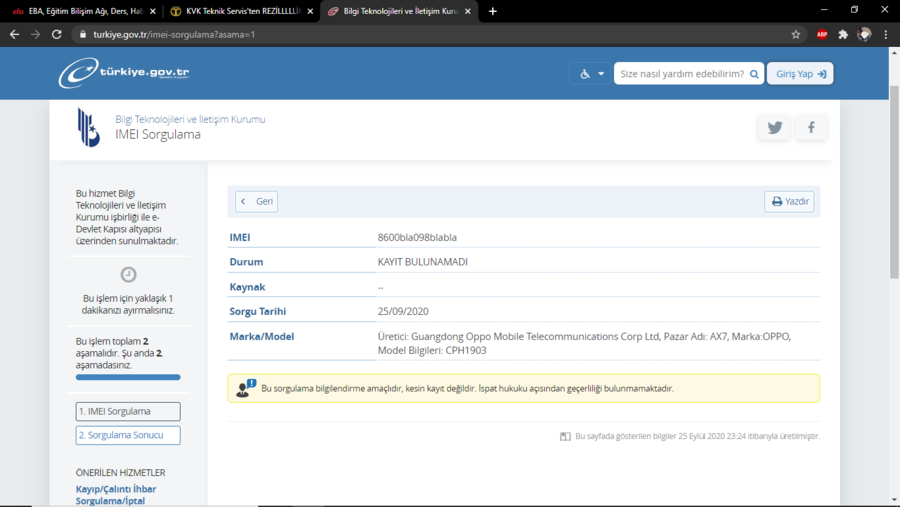Screen dimensions: 900x507
Task: Click the Durum field label
Action: pos(246,262)
